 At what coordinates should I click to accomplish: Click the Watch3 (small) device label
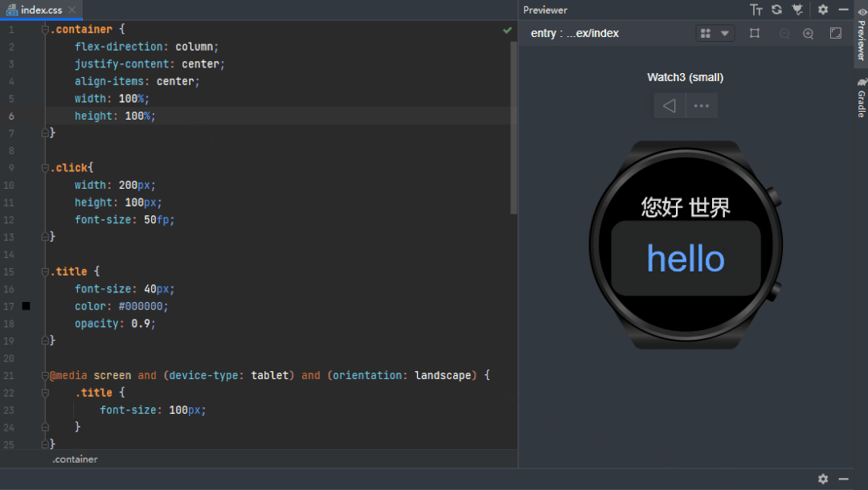[686, 77]
